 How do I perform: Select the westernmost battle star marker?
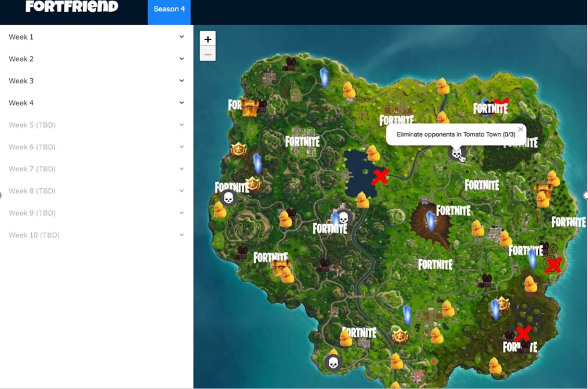(238, 150)
